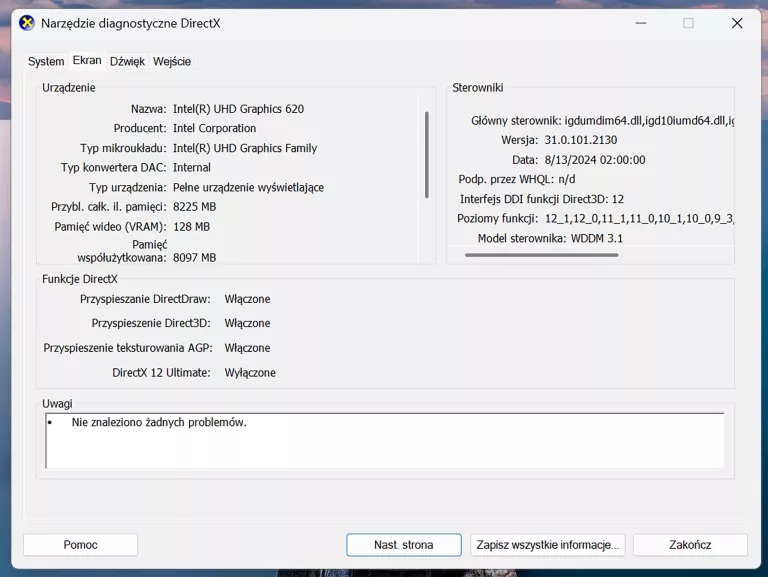
Task: Click the Sterowniki panel horizontal scrollbar
Action: 541,255
